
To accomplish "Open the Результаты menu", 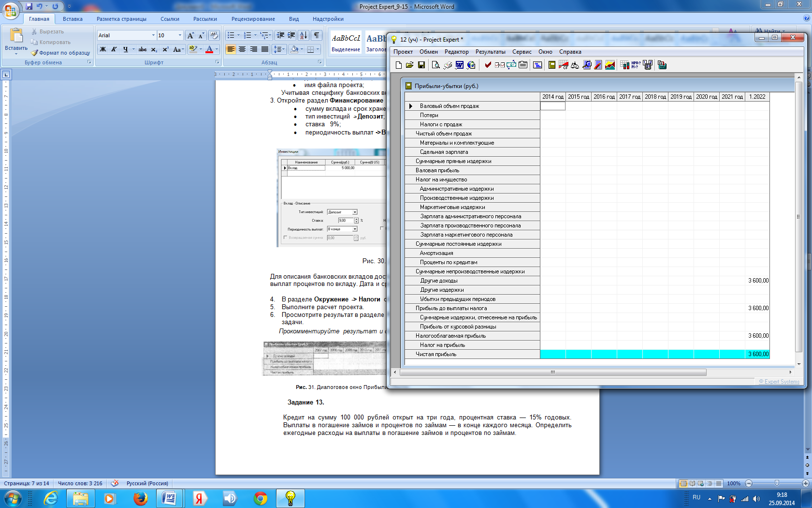I will click(x=491, y=52).
